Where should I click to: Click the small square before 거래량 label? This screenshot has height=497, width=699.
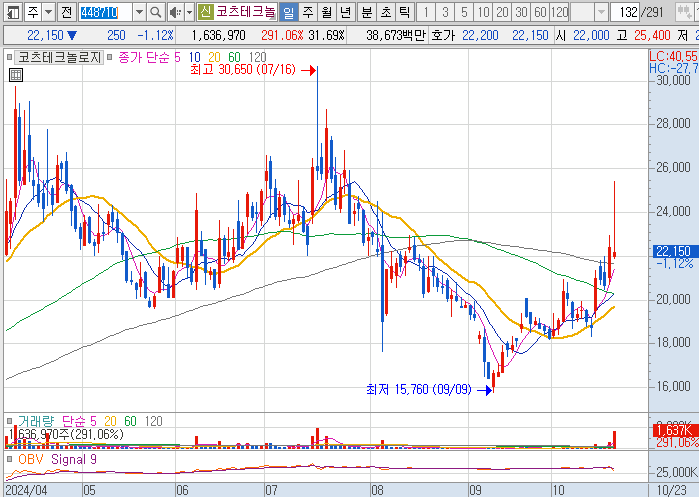pyautogui.click(x=9, y=421)
